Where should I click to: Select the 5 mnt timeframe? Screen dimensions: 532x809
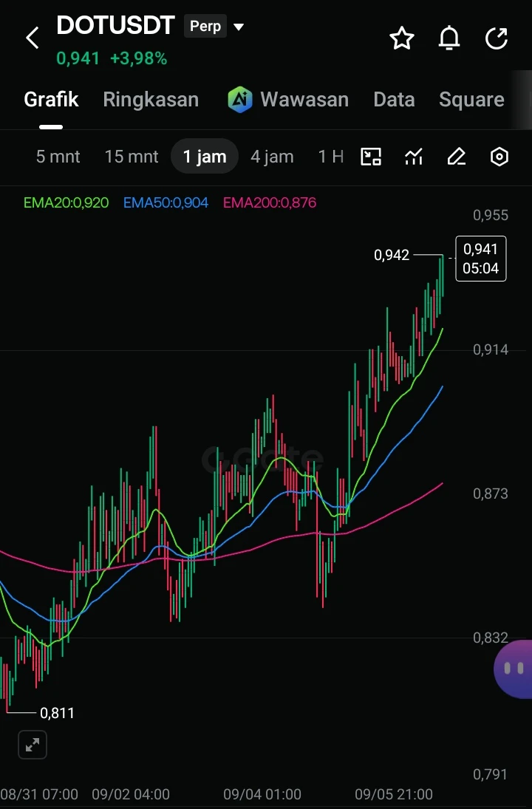click(x=58, y=157)
